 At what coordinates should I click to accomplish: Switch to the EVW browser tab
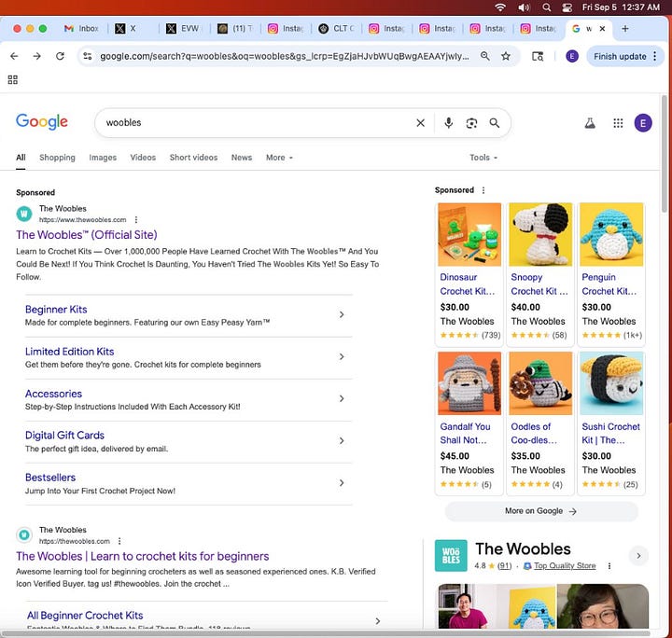click(x=184, y=29)
